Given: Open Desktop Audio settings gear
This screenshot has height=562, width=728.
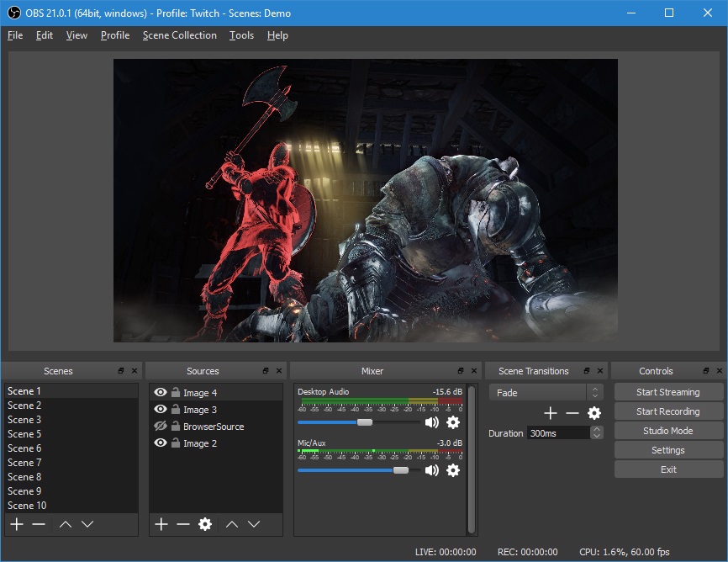Looking at the screenshot, I should click(452, 422).
